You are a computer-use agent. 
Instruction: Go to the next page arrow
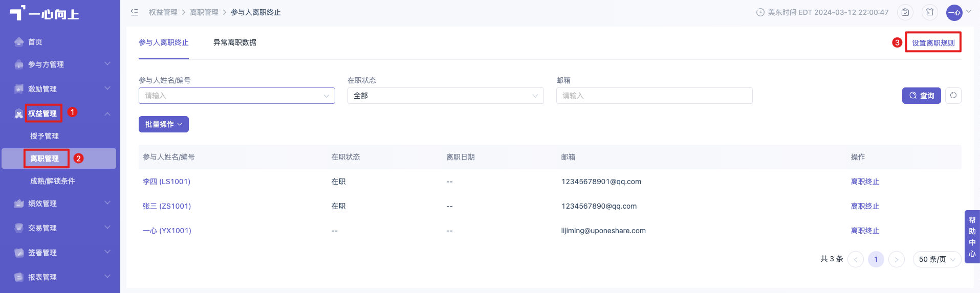point(897,259)
